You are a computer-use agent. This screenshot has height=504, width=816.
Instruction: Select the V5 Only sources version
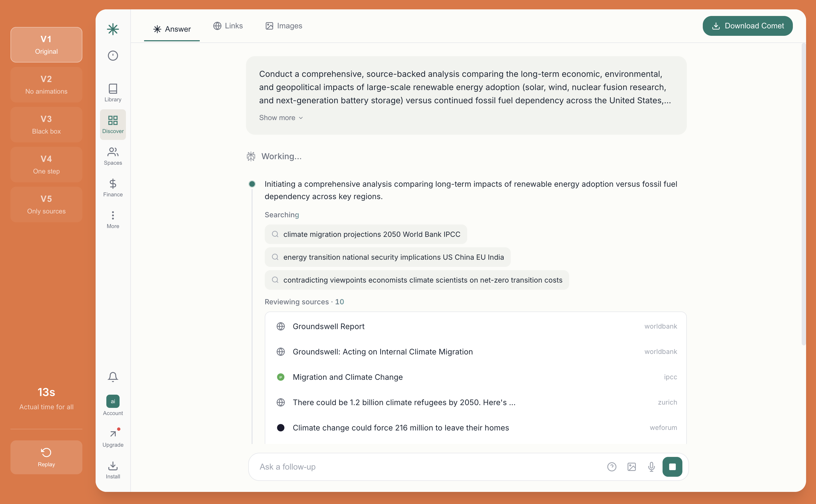pyautogui.click(x=46, y=204)
